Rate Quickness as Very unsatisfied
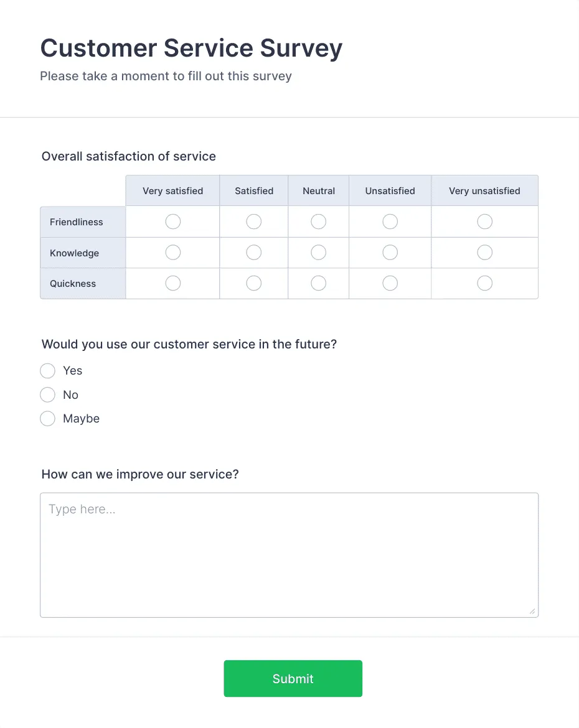Screen dimensions: 579x728 coord(484,283)
